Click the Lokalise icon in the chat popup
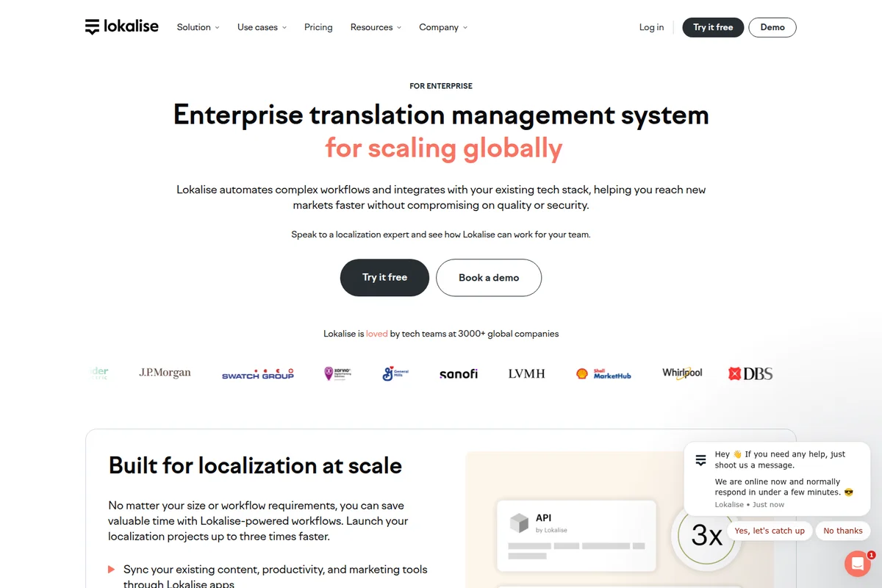 click(700, 459)
